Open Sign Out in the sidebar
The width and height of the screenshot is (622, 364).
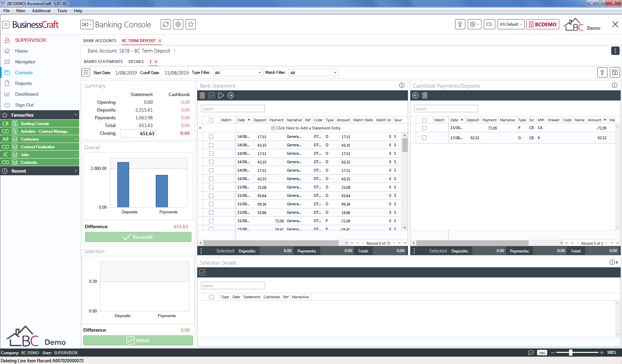tap(24, 105)
